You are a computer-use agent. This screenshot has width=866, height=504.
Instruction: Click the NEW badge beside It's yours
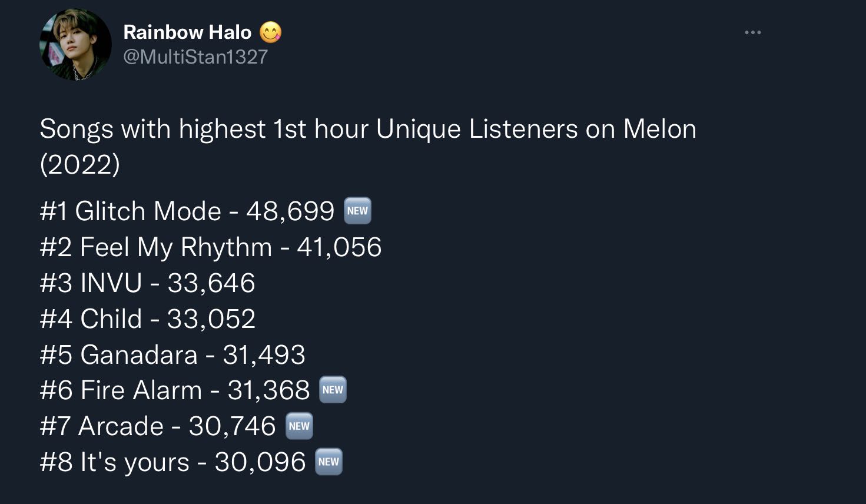pyautogui.click(x=329, y=462)
